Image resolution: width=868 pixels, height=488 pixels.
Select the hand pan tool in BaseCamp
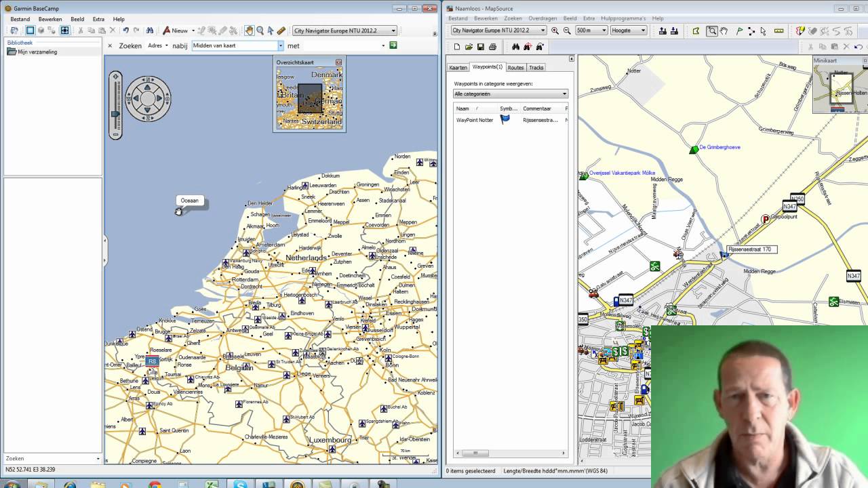click(250, 30)
